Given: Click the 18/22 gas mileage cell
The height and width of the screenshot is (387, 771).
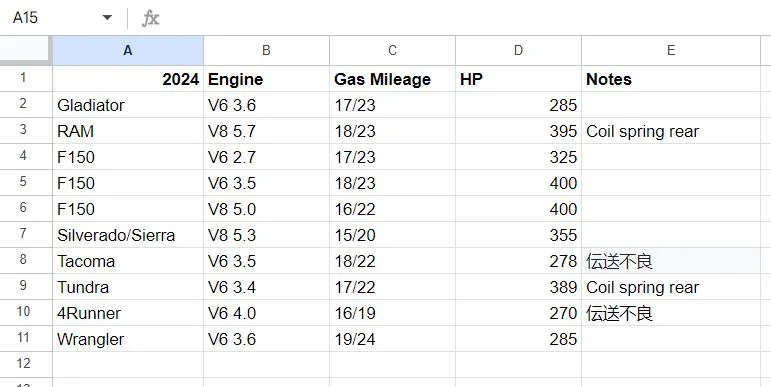Looking at the screenshot, I should pos(392,261).
